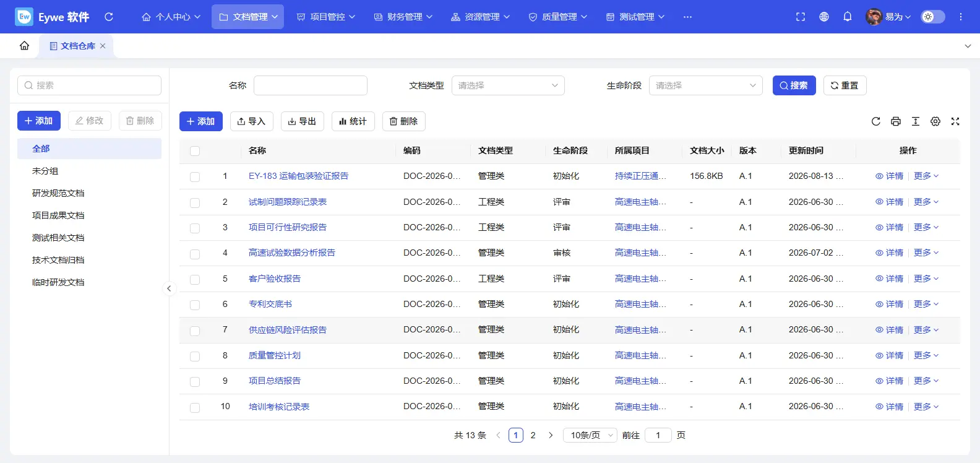Check row 1 EY-183 checkbox
The width and height of the screenshot is (980, 463).
coord(195,177)
